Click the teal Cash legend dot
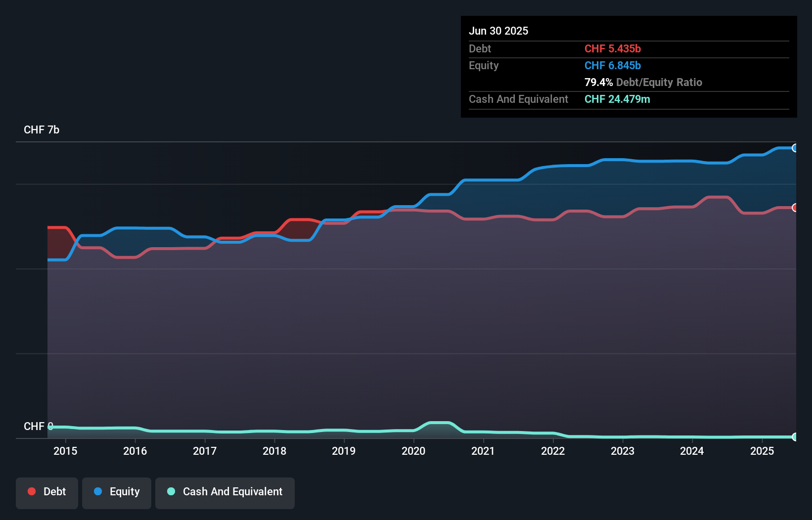Viewport: 812px width, 520px height. [171, 491]
